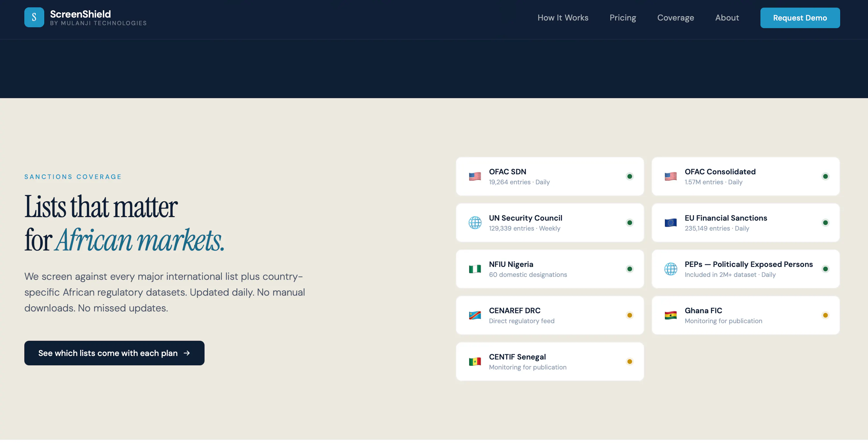Click the 'Lists that matter' heading line
Image resolution: width=868 pixels, height=443 pixels.
pyautogui.click(x=101, y=207)
